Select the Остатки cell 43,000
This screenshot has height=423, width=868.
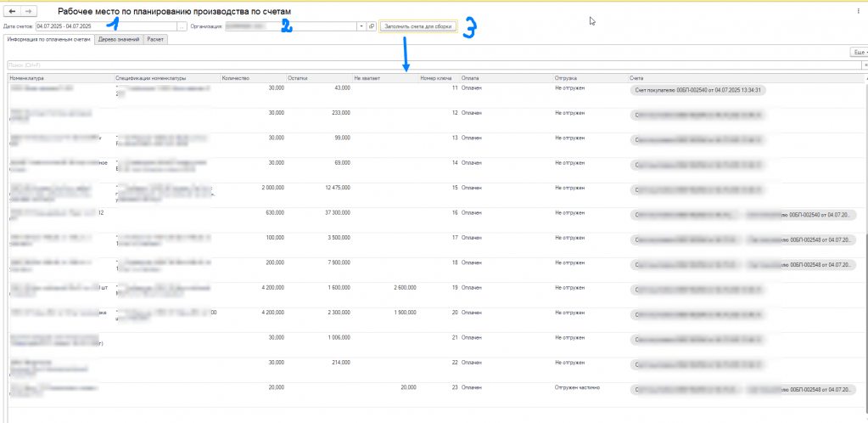(x=342, y=88)
